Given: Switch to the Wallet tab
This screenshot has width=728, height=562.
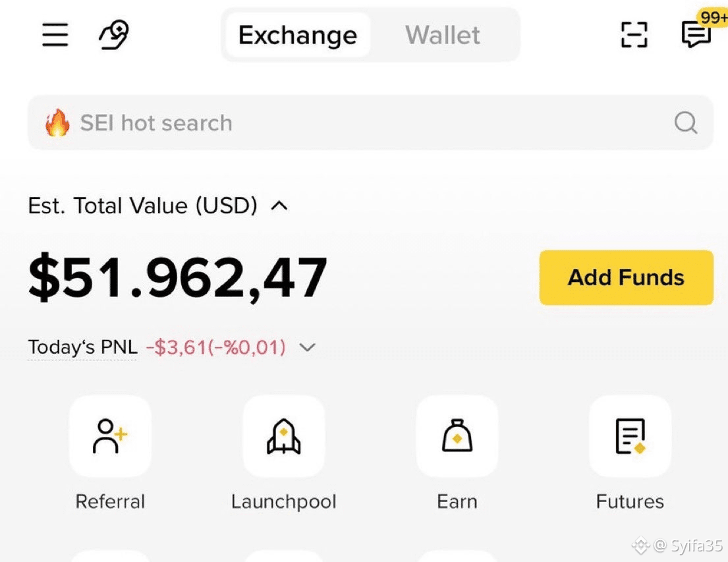Looking at the screenshot, I should coord(443,35).
